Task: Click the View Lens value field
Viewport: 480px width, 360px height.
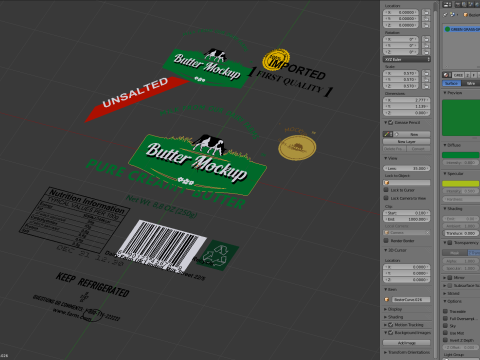Action: (406, 168)
